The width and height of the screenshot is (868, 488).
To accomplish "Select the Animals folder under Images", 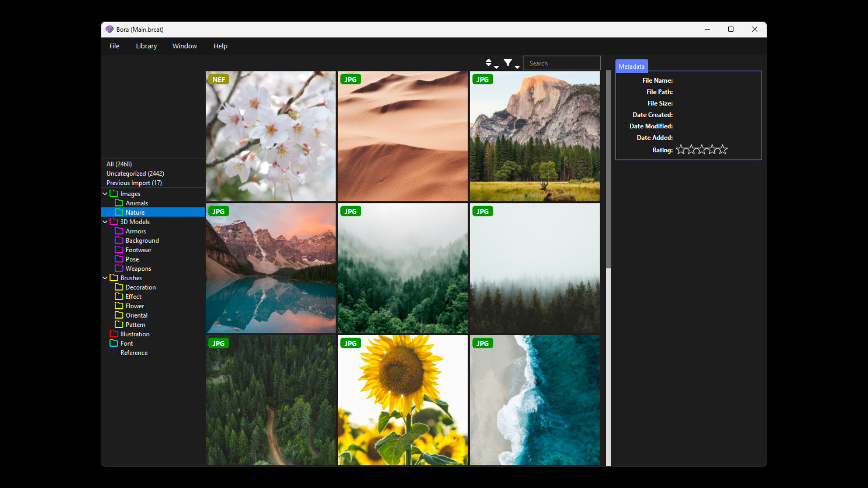I will [136, 202].
